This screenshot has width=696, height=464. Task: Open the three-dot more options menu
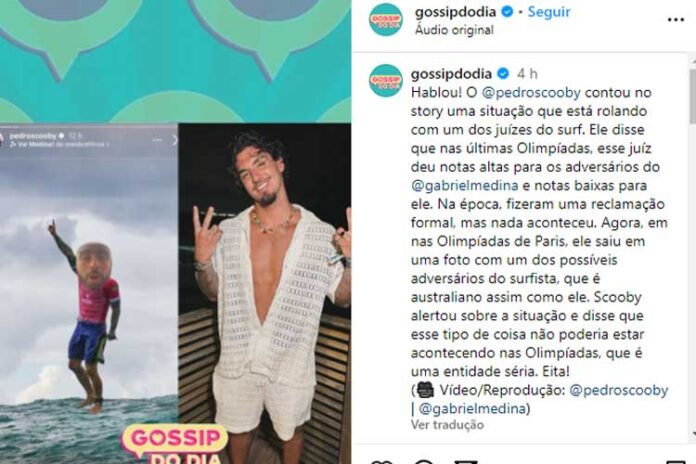pos(676,20)
